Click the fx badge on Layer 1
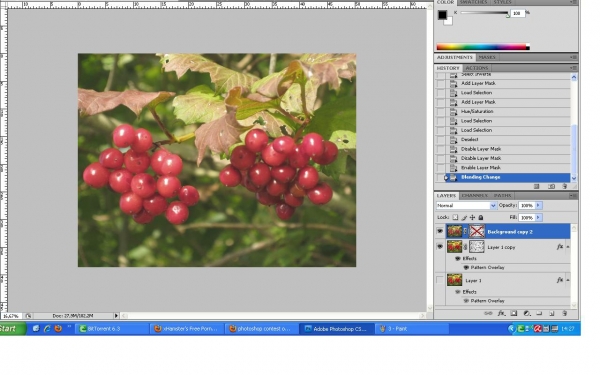The width and height of the screenshot is (600, 375). click(560, 280)
